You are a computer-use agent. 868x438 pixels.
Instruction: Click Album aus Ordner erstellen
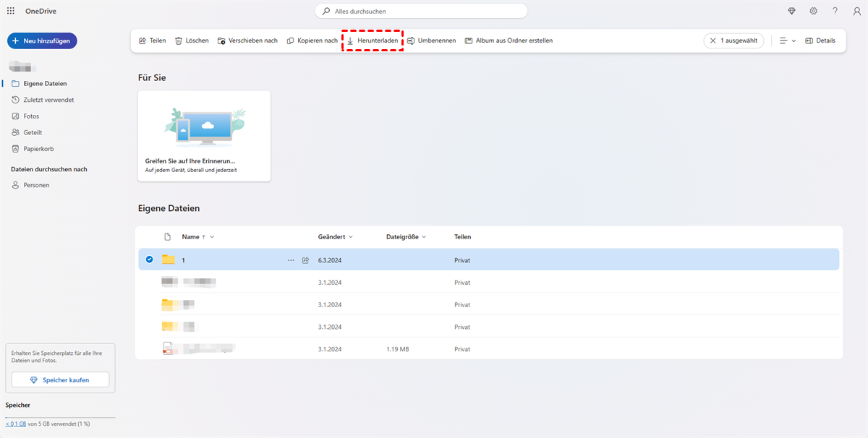(x=509, y=41)
